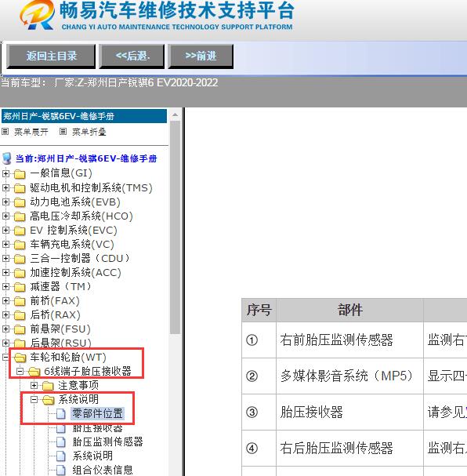Click the 车辆充电系统(VC) folder icon
This screenshot has height=476, width=467.
(20, 245)
